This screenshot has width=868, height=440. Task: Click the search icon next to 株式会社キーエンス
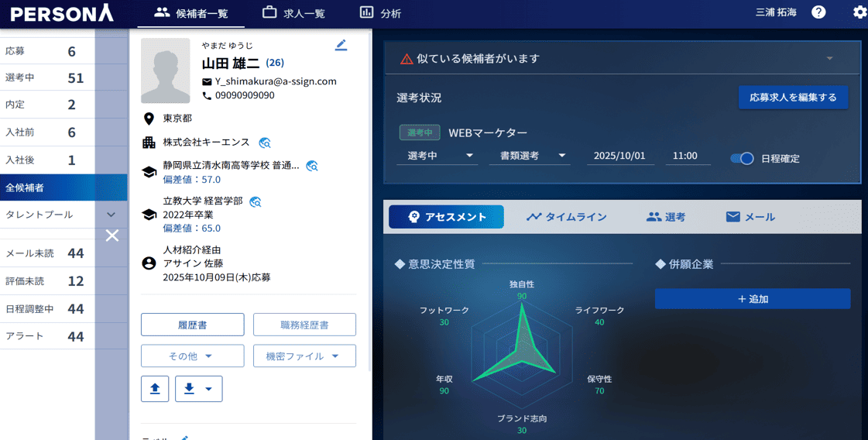pos(265,143)
